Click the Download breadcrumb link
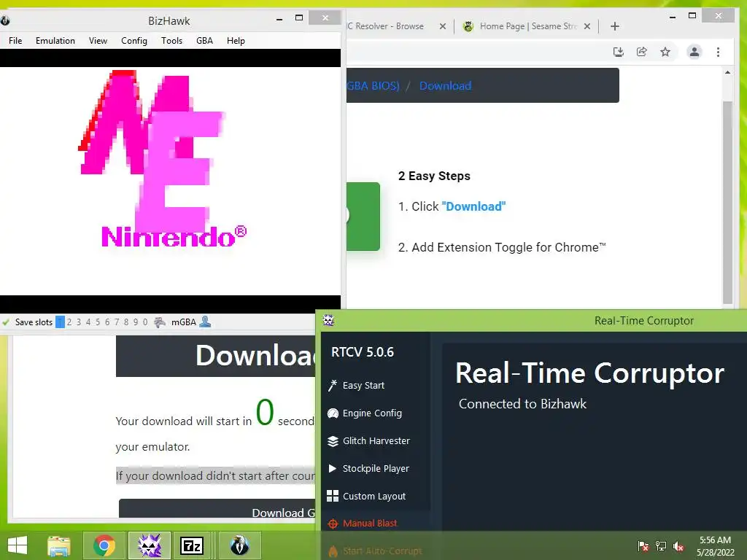Viewport: 747px width, 560px height. click(x=446, y=86)
